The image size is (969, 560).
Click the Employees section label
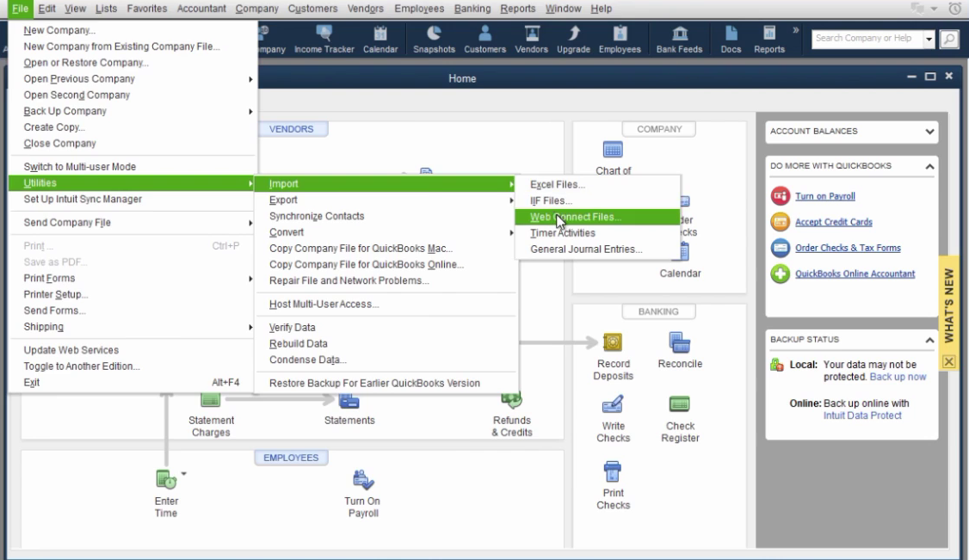tap(291, 458)
